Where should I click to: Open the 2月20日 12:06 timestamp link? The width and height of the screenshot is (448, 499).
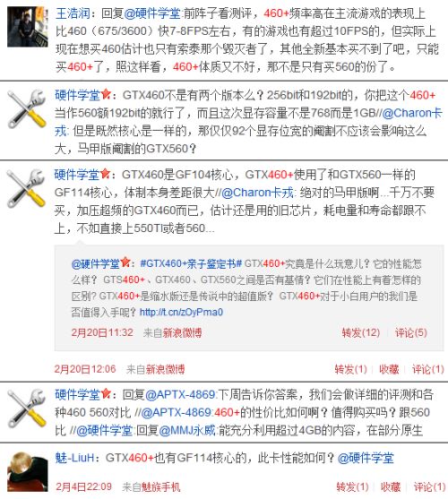(x=85, y=369)
